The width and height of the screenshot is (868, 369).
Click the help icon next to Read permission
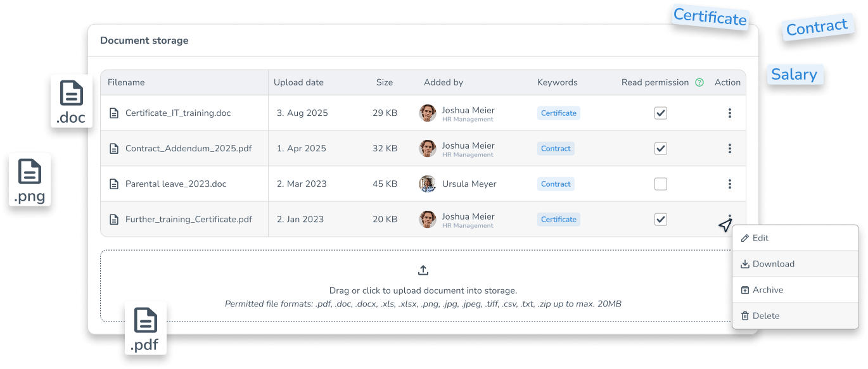point(699,82)
